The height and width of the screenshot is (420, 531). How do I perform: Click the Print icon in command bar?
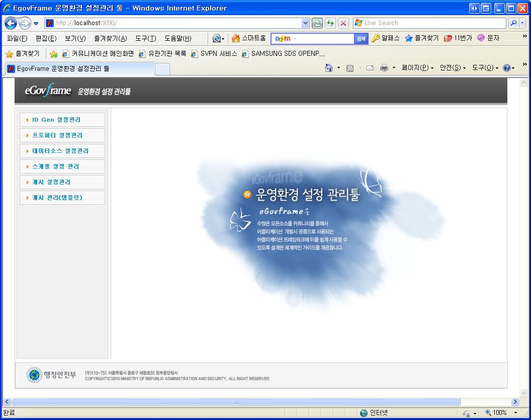pyautogui.click(x=384, y=68)
